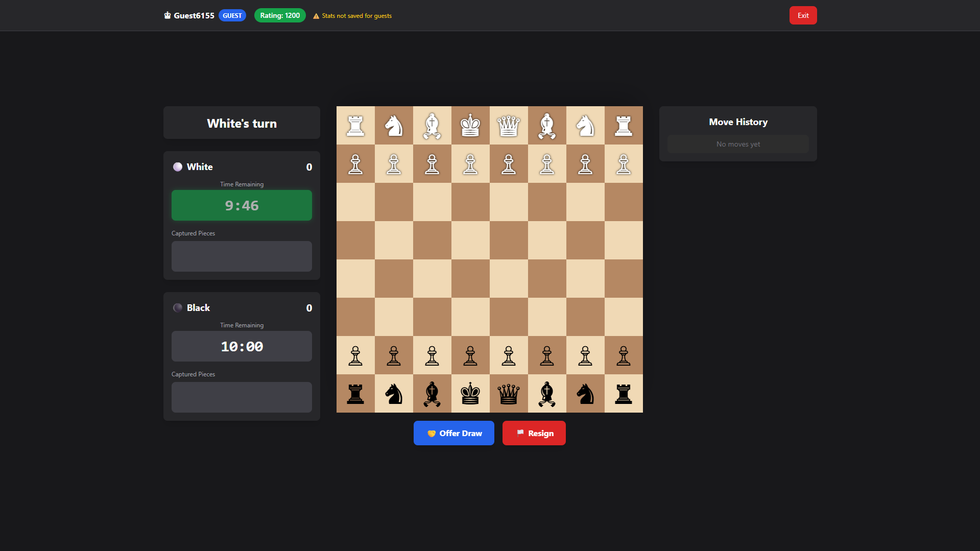Screen dimensions: 980x551
Task: Click the green Rating: 1200 pill
Action: pos(279,15)
